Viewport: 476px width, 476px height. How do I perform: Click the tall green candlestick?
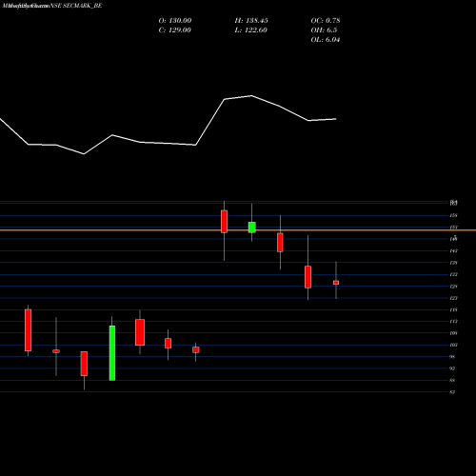(112, 353)
